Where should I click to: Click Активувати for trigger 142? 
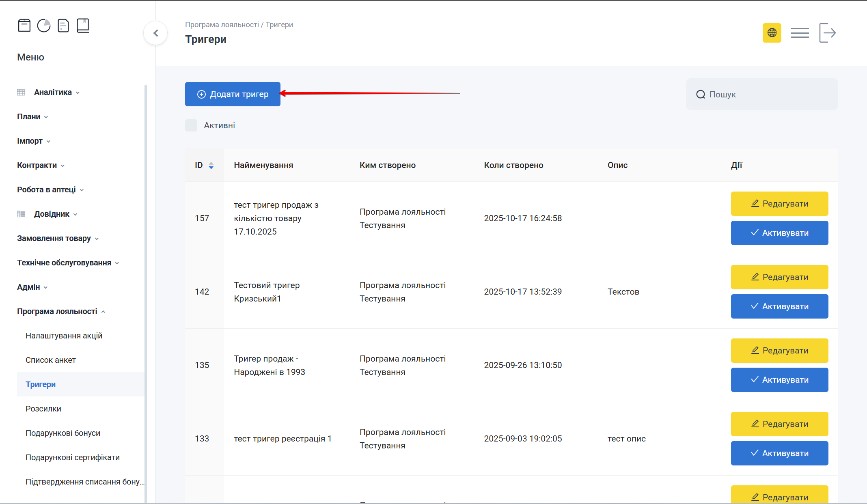tap(779, 306)
